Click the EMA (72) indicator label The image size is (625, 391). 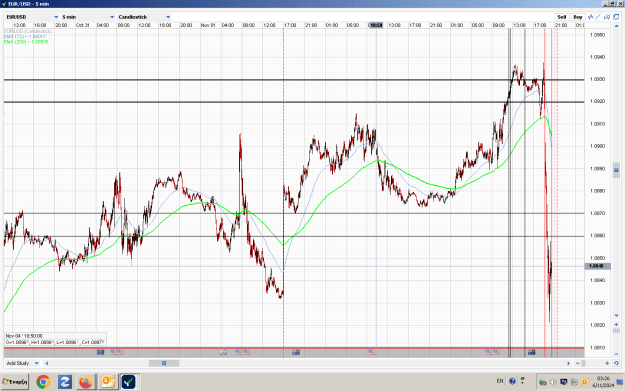[x=25, y=36]
